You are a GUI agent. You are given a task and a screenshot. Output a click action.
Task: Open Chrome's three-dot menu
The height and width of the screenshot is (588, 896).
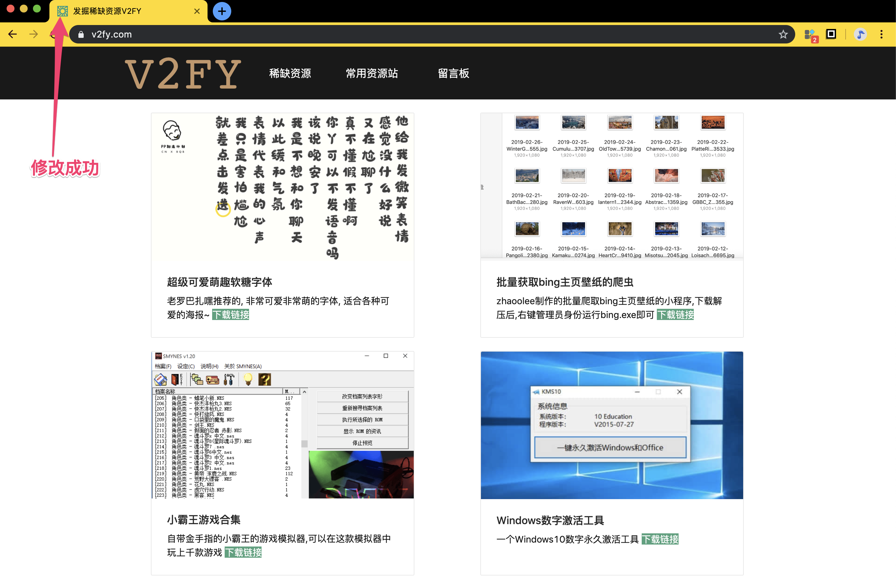[881, 34]
